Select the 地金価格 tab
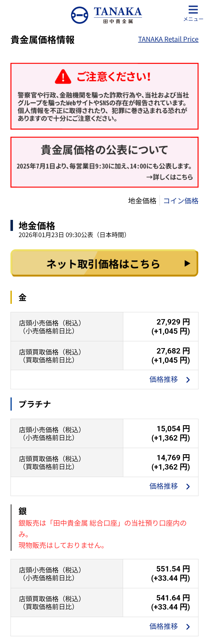209x644 pixels. (x=142, y=201)
